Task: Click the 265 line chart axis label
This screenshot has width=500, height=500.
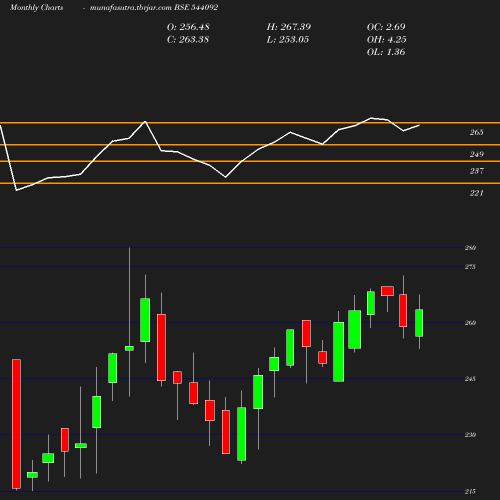Action: [476, 132]
